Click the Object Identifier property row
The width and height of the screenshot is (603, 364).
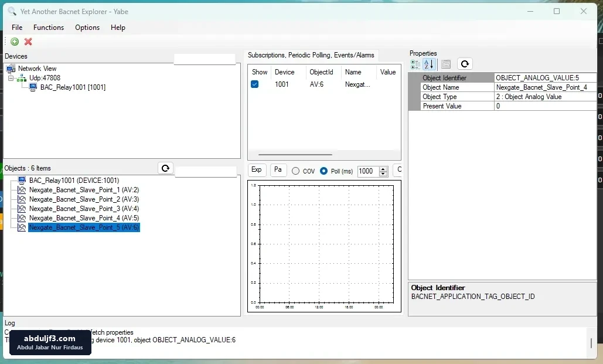click(502, 78)
